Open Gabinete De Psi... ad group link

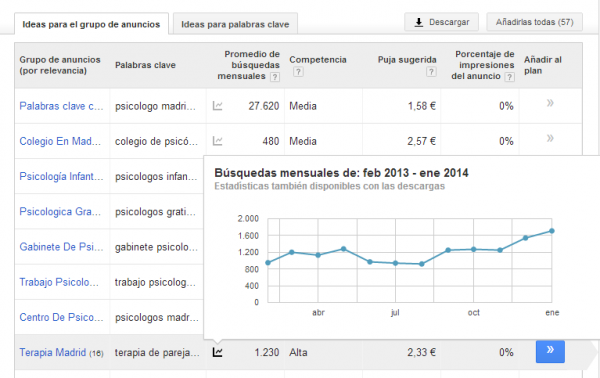pyautogui.click(x=61, y=247)
